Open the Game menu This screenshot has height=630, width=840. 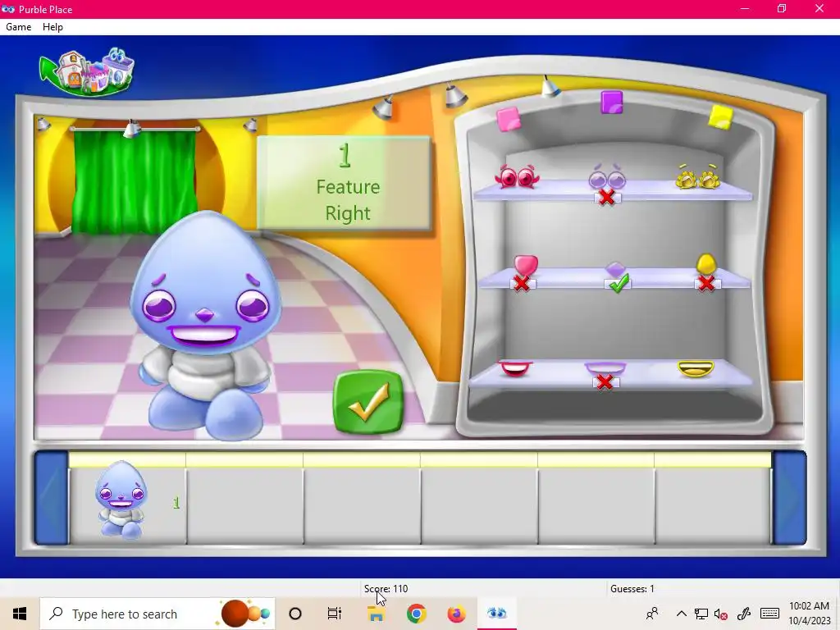pos(18,27)
